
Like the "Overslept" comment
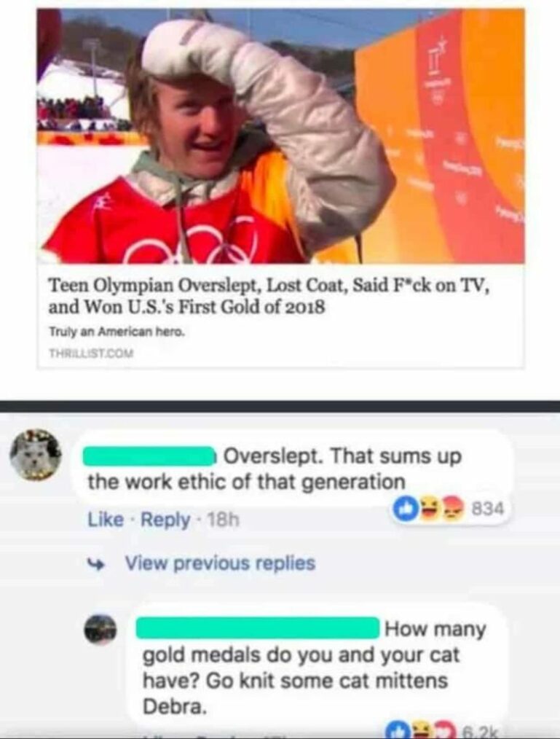pos(106,520)
